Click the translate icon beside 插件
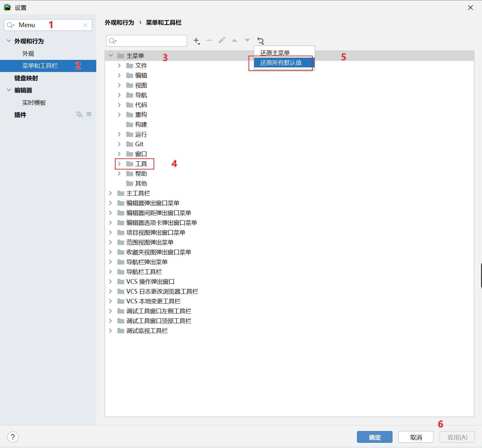 point(79,114)
